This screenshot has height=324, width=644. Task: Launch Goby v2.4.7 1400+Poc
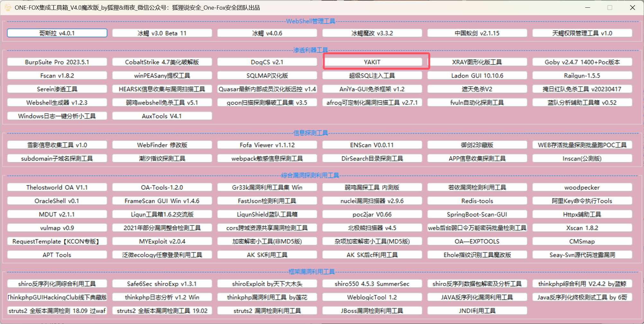(x=582, y=62)
